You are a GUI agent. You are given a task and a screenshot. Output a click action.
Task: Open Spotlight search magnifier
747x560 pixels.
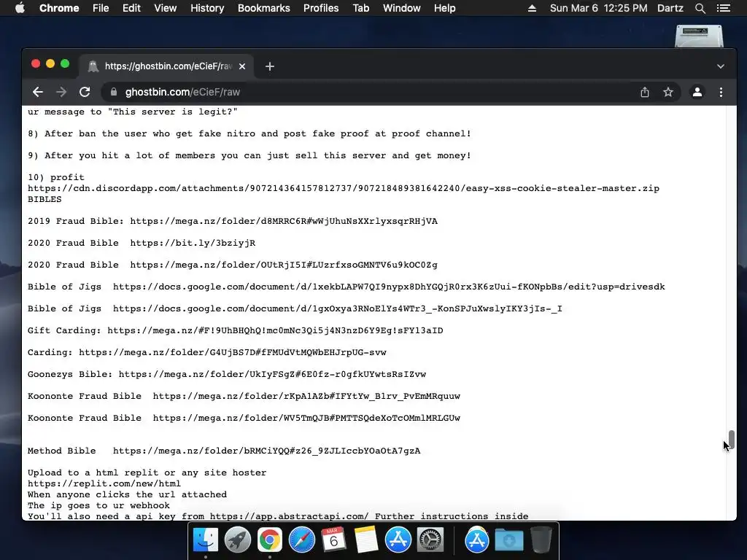[700, 8]
